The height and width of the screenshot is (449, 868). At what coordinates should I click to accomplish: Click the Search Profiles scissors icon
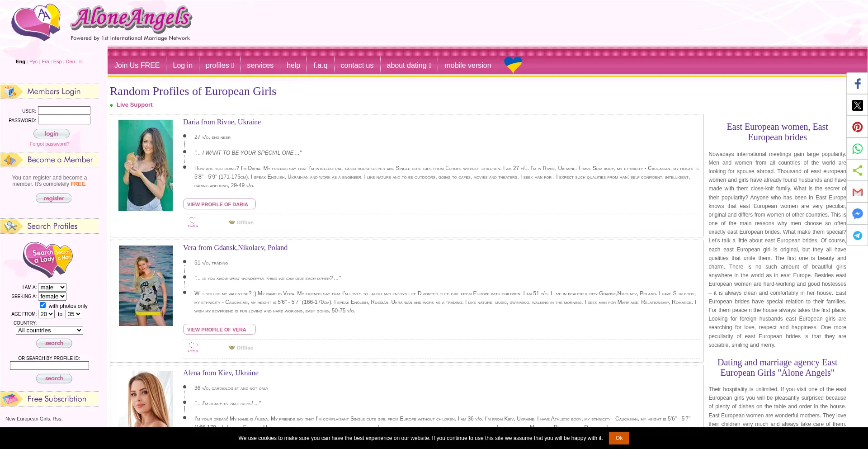(11, 226)
